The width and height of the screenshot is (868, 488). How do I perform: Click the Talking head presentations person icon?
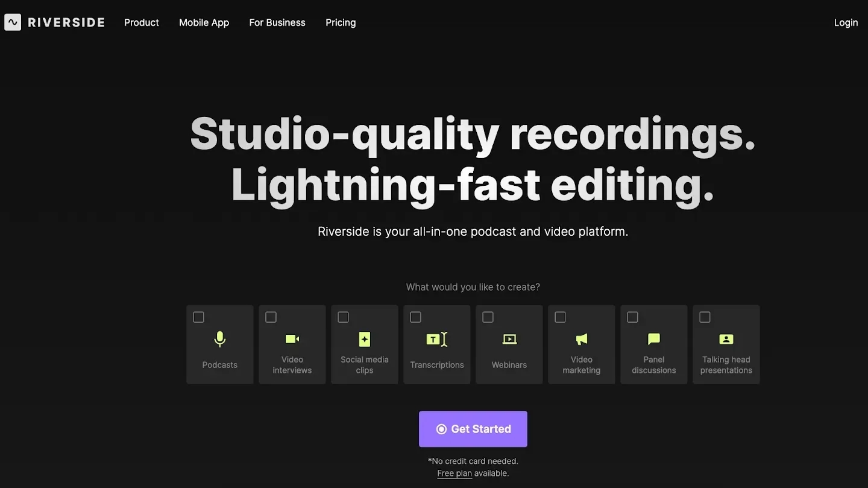pyautogui.click(x=726, y=339)
